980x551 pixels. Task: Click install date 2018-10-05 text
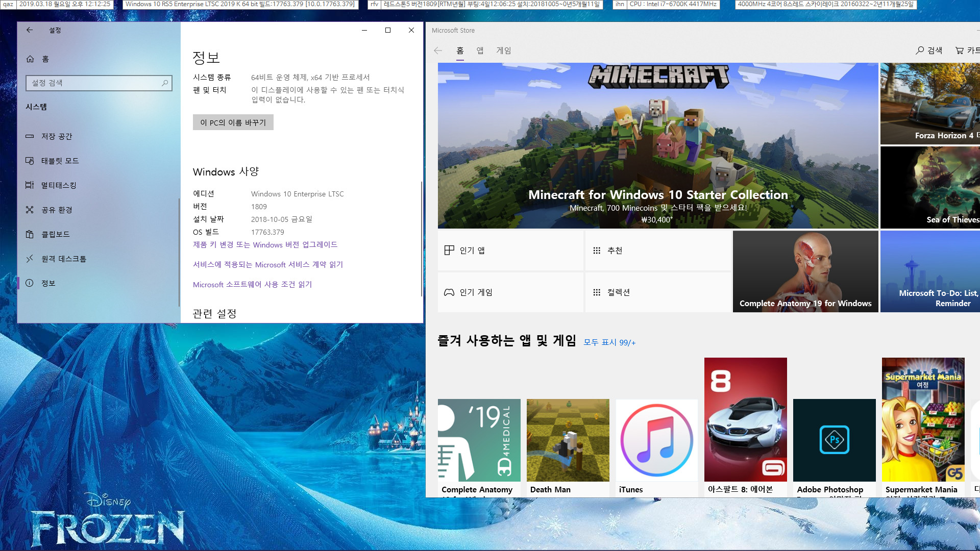coord(282,219)
